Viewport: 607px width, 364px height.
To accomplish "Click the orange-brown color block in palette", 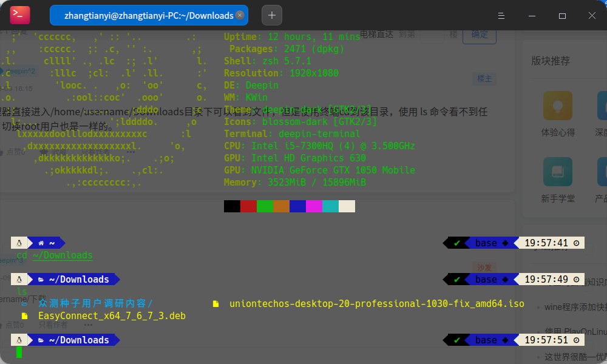I will (282, 206).
